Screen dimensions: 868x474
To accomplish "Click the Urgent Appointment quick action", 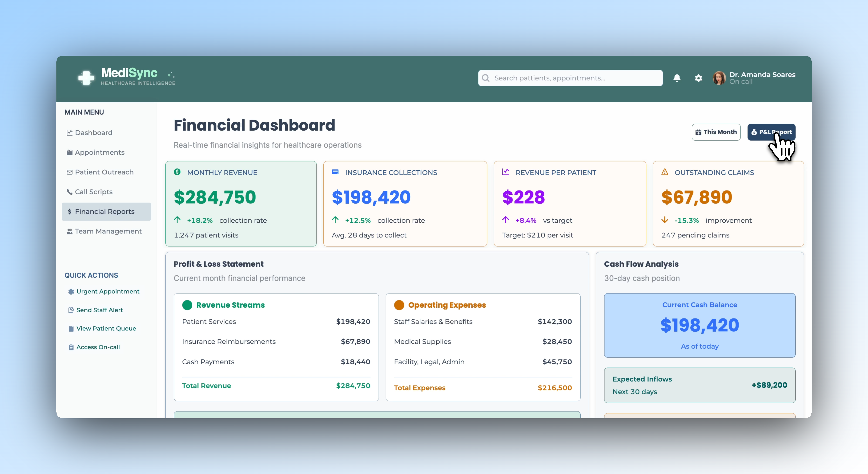I will [107, 291].
